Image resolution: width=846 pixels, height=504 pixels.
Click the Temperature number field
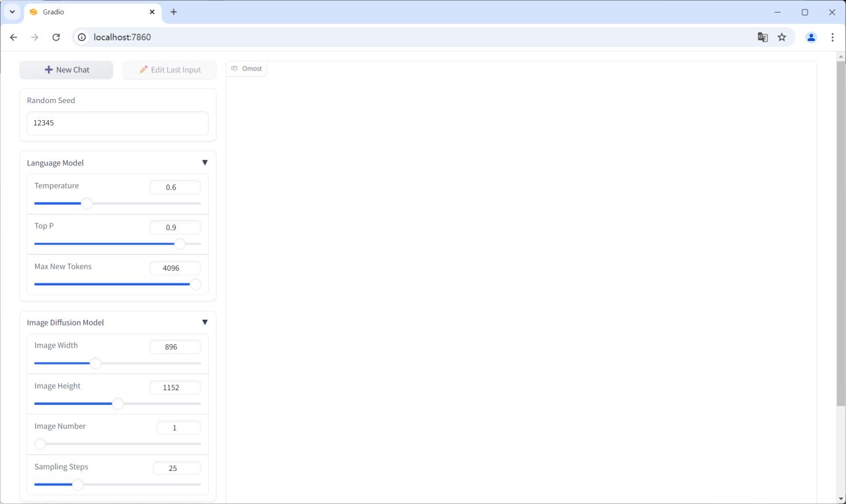(x=175, y=187)
